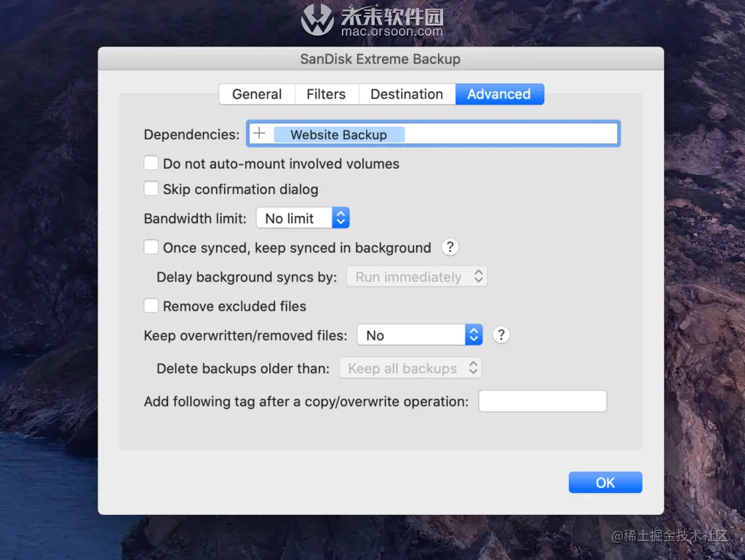Switch to the General tab
745x560 pixels.
(257, 94)
